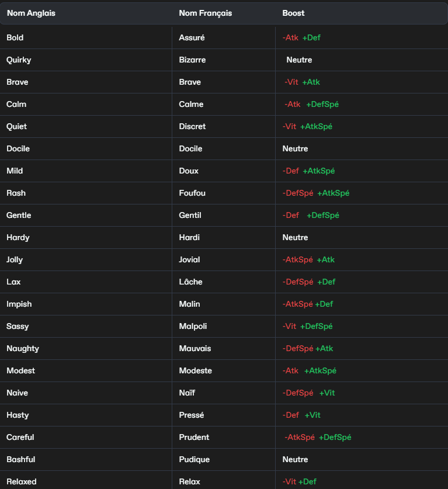The height and width of the screenshot is (489, 448).
Task: Select the Calme cell
Action: pos(191,104)
